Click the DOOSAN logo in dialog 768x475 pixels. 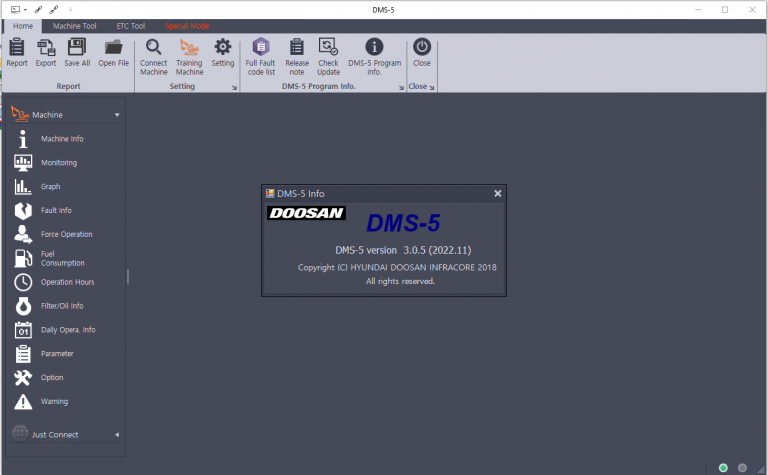point(306,213)
